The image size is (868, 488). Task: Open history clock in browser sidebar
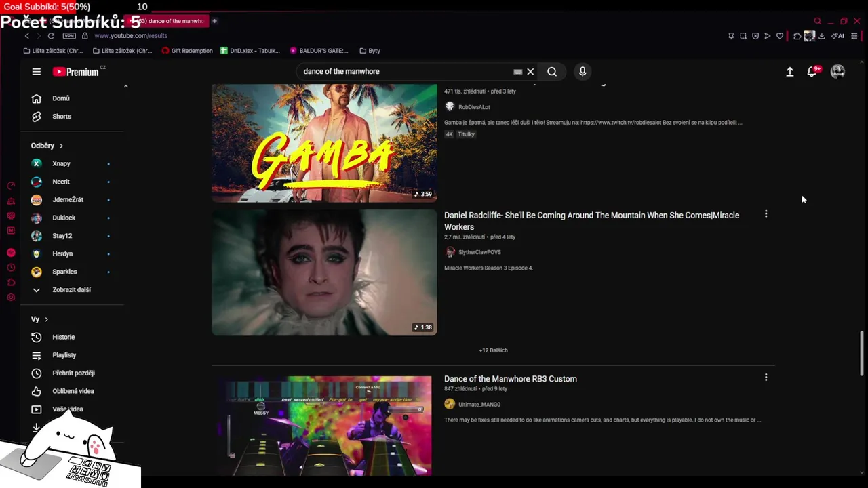point(11,268)
